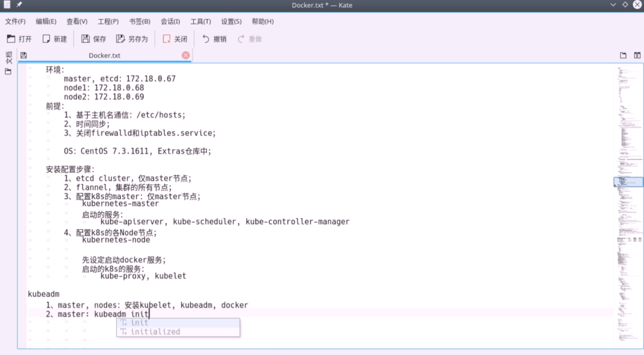Choose 'initialized' from the autocomplete popup

[178, 332]
